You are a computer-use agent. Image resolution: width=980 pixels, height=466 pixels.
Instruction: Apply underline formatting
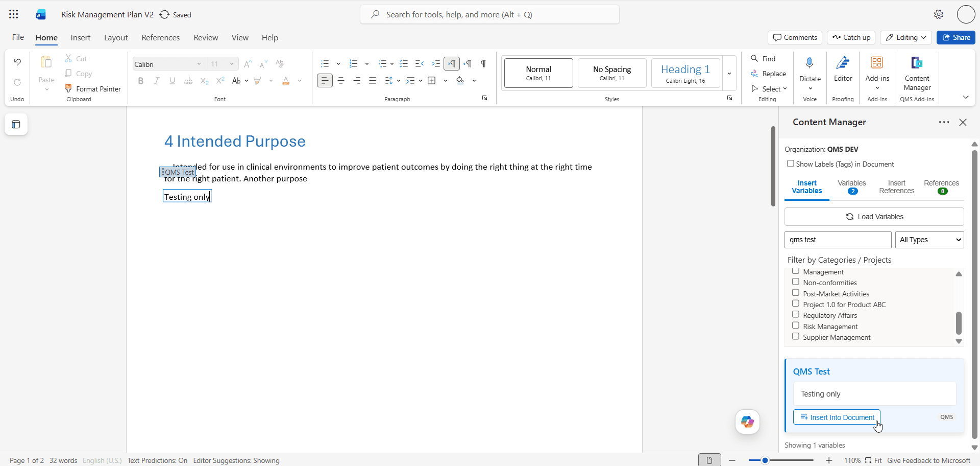pos(173,81)
